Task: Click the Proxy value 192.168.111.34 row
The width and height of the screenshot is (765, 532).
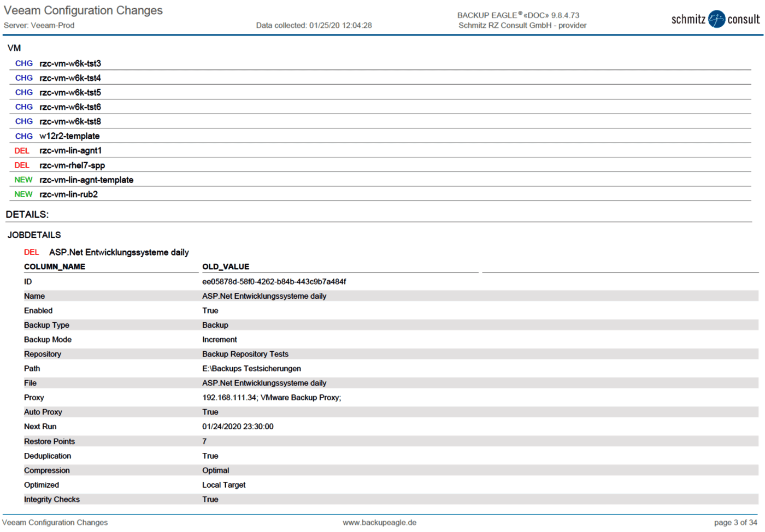Action: click(x=272, y=398)
